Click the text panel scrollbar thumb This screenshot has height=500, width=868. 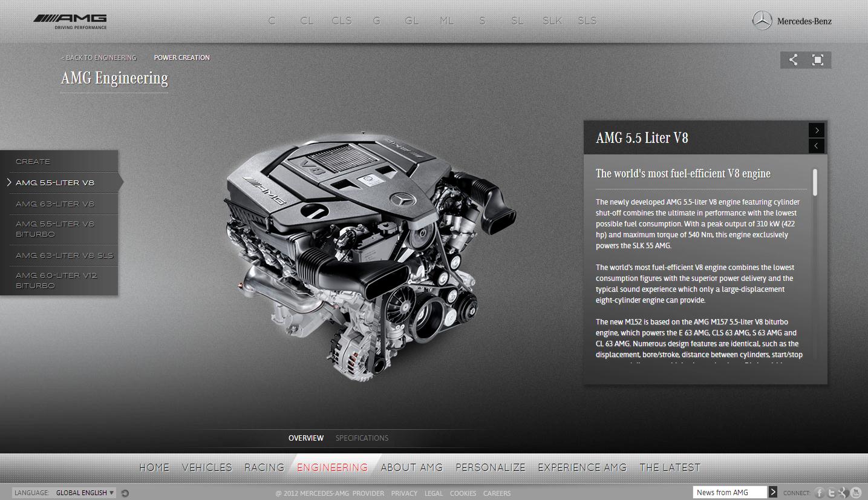(815, 182)
